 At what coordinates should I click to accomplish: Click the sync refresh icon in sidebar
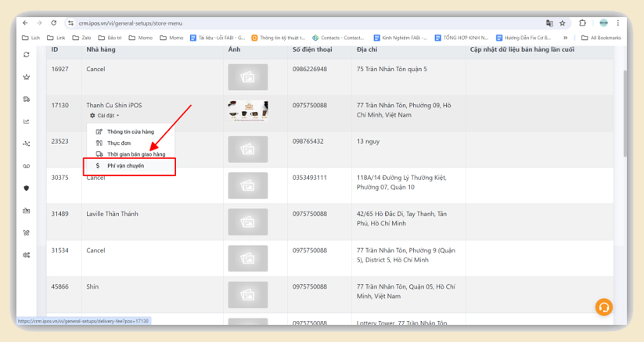tap(27, 54)
